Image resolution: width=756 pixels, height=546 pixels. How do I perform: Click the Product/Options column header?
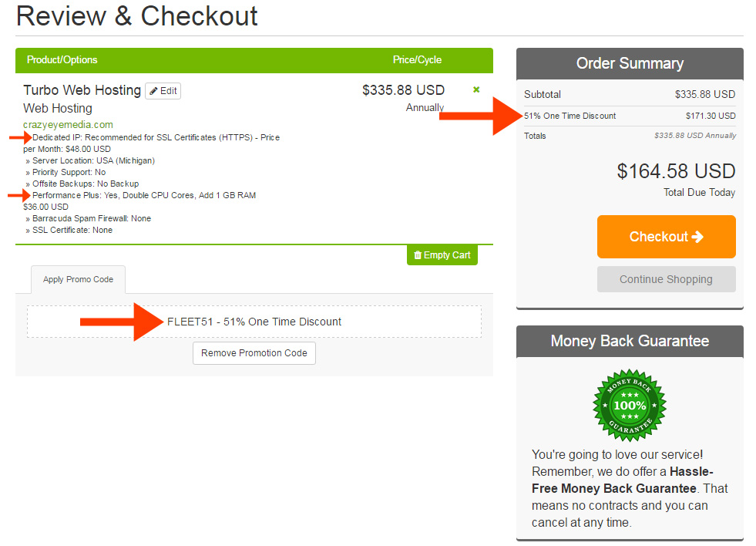click(x=62, y=60)
